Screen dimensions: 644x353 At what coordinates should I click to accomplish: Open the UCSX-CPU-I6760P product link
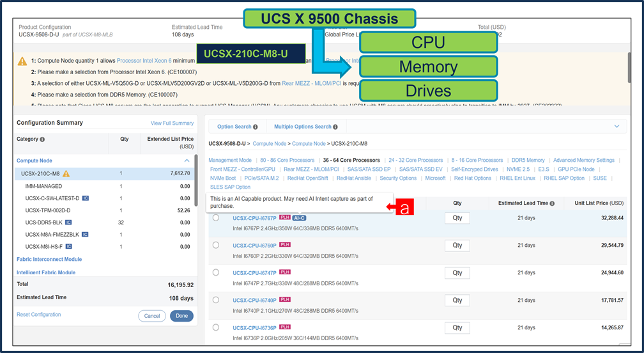[254, 246]
